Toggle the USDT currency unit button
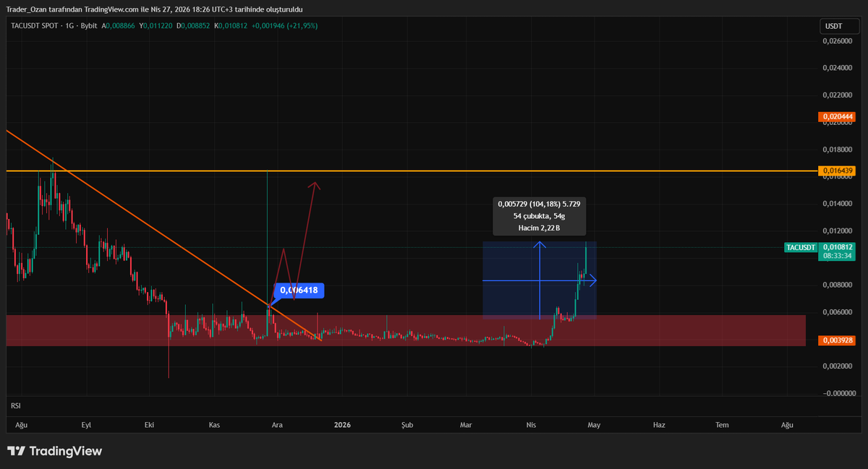The image size is (868, 469). tap(838, 25)
